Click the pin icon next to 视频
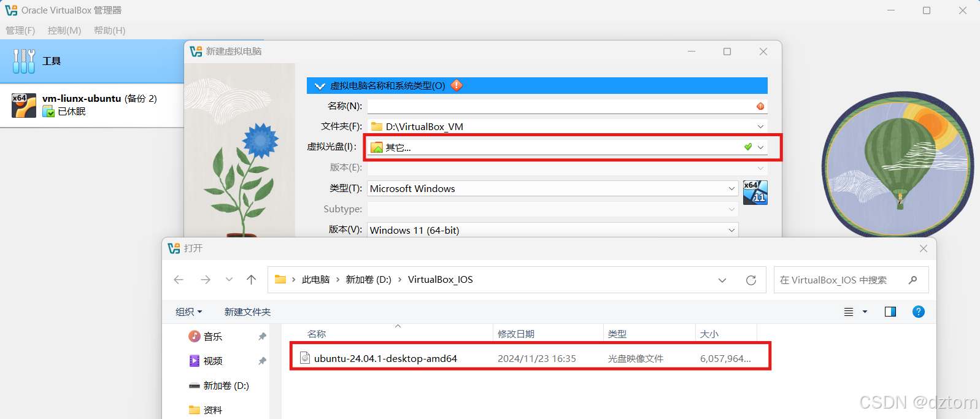The image size is (980, 419). pos(262,361)
